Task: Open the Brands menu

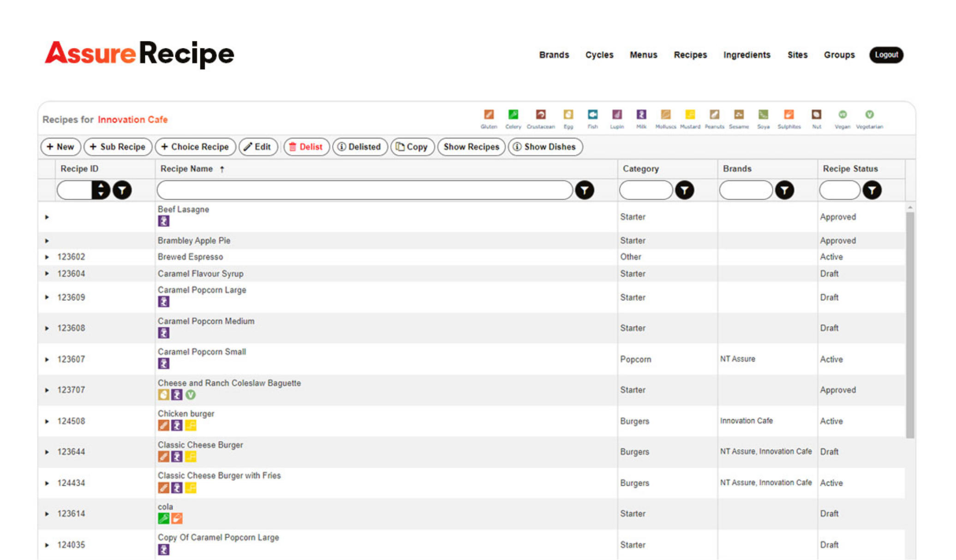Action: [x=554, y=55]
